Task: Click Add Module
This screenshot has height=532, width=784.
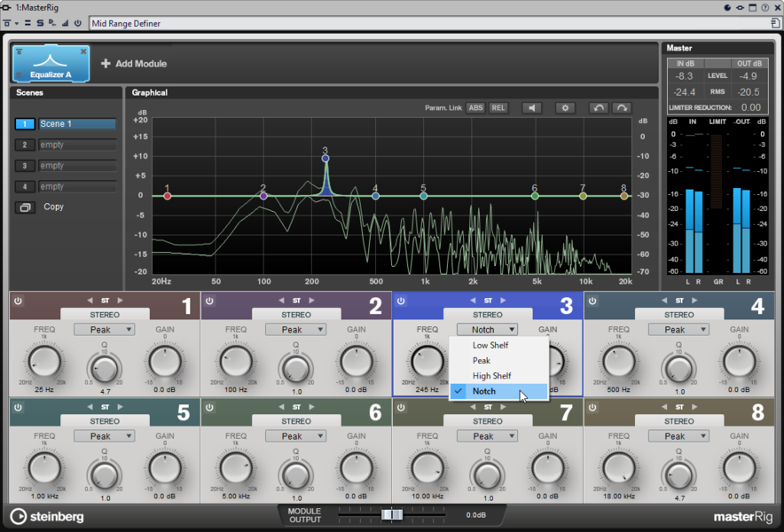Action: (x=134, y=64)
